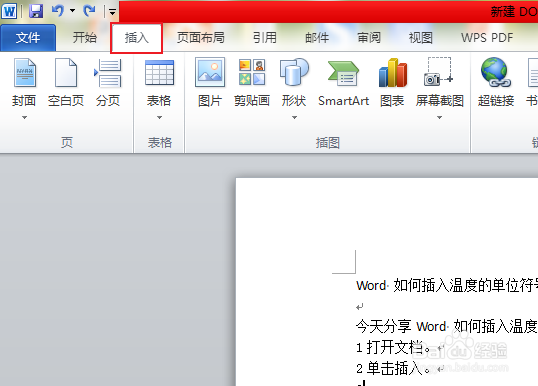
Task: Save the document with floppy icon
Action: click(x=36, y=11)
